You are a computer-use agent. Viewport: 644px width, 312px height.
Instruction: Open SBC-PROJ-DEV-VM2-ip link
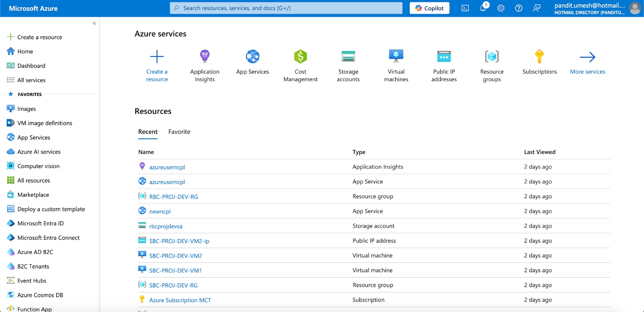(179, 241)
